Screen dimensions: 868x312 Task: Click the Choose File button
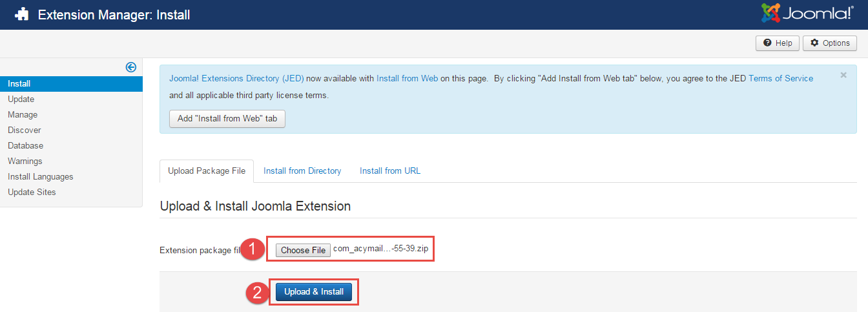[x=303, y=250]
